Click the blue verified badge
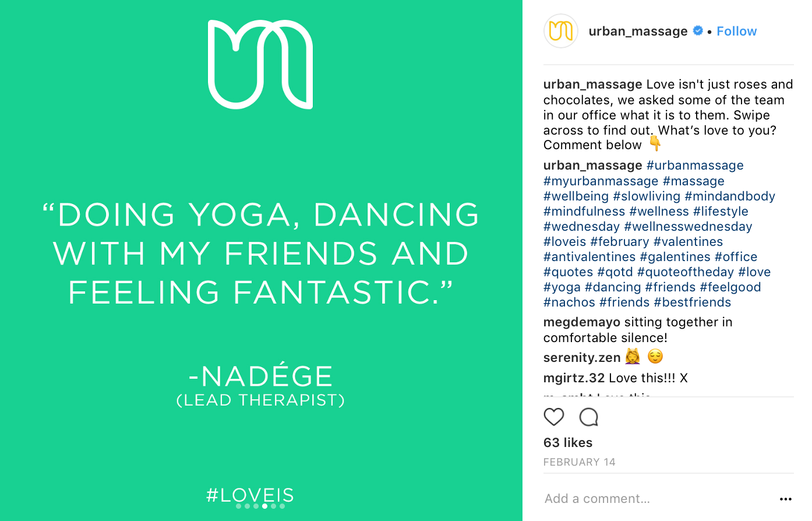Image resolution: width=812 pixels, height=521 pixels. [698, 31]
